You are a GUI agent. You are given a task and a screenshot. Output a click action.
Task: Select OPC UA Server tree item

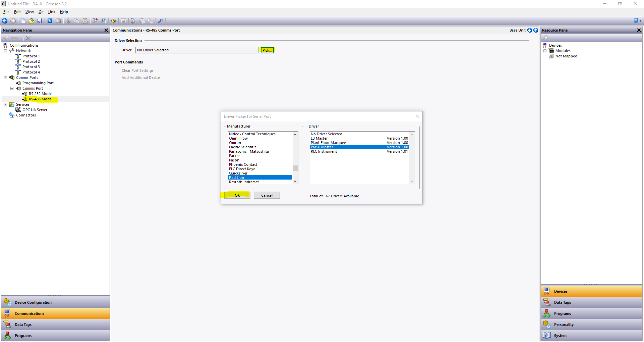[x=35, y=110]
